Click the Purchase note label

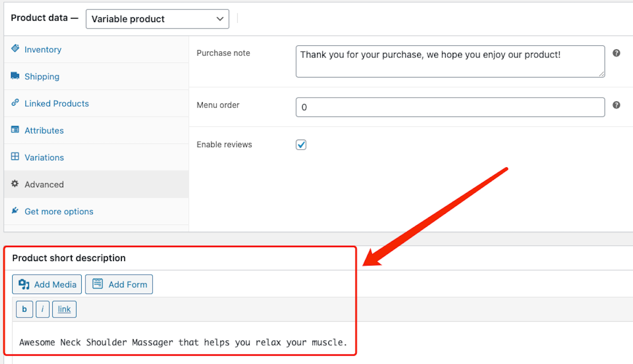[x=223, y=53]
